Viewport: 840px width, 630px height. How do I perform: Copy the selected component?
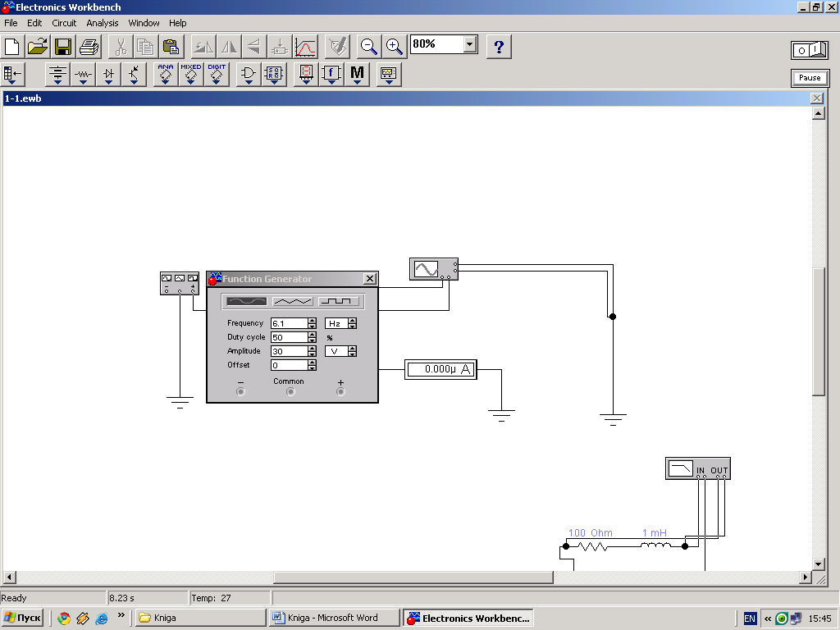point(146,47)
